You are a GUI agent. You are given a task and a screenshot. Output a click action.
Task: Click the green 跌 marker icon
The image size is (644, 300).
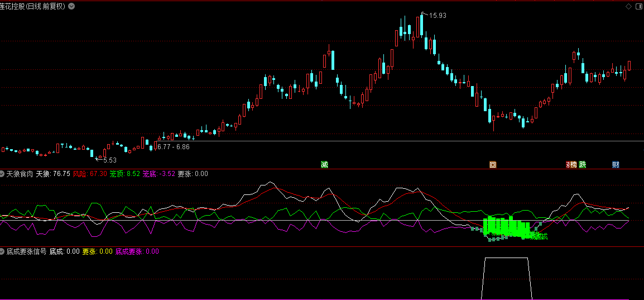coord(583,165)
